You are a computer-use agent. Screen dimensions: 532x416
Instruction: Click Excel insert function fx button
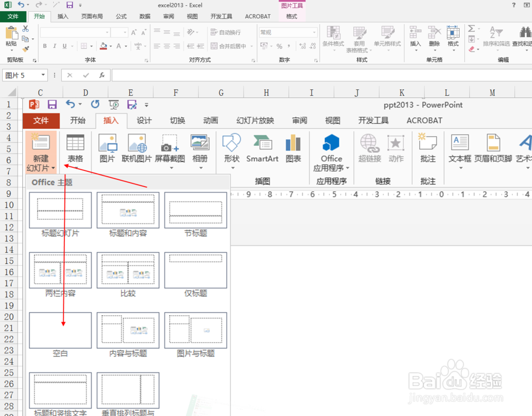point(102,75)
